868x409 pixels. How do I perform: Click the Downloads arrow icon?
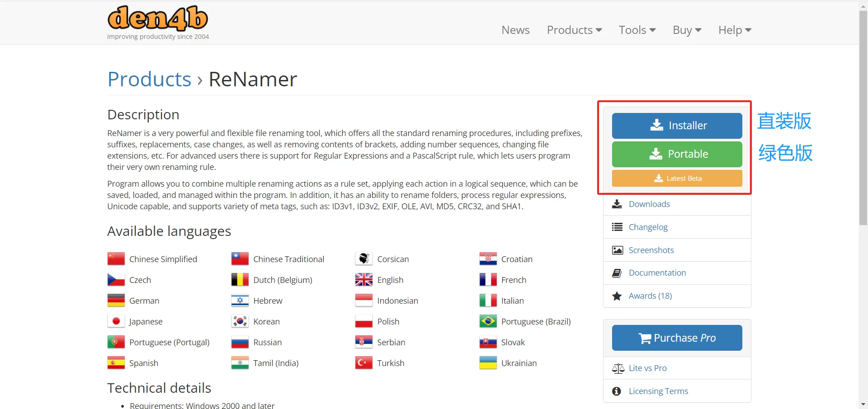pos(617,204)
